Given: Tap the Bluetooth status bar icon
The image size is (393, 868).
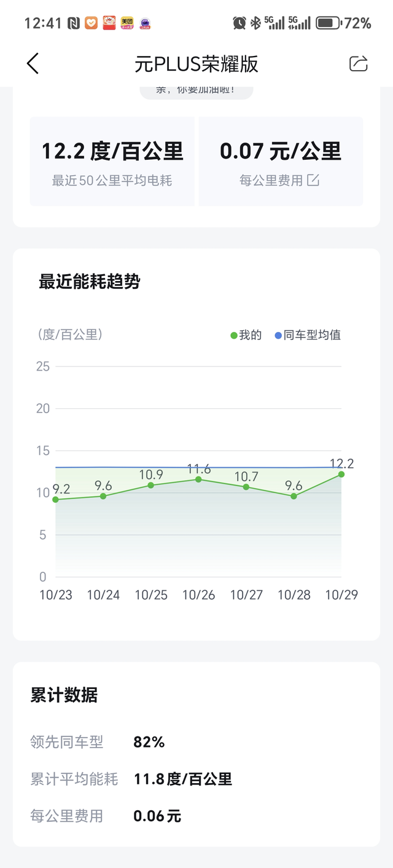Looking at the screenshot, I should click(x=255, y=23).
